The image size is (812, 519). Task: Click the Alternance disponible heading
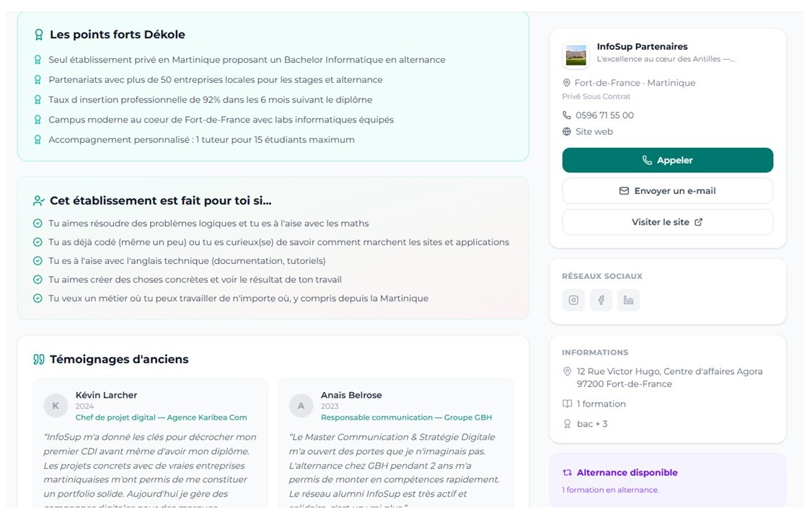[x=627, y=473]
